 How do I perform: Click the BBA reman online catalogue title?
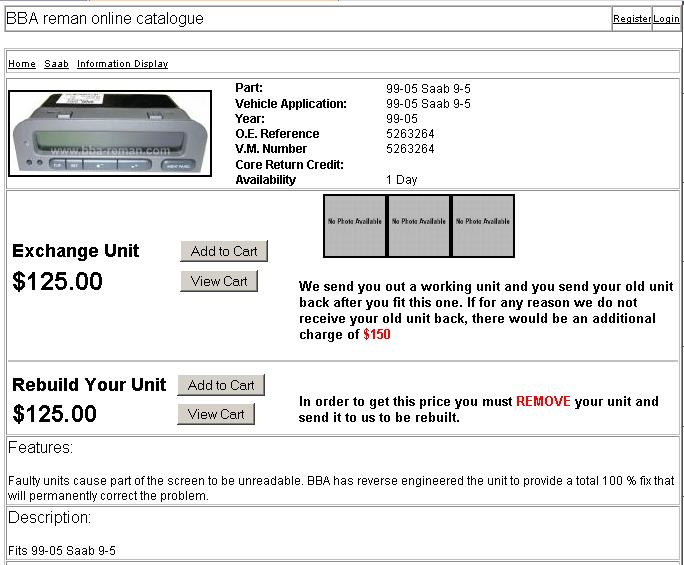pyautogui.click(x=105, y=19)
